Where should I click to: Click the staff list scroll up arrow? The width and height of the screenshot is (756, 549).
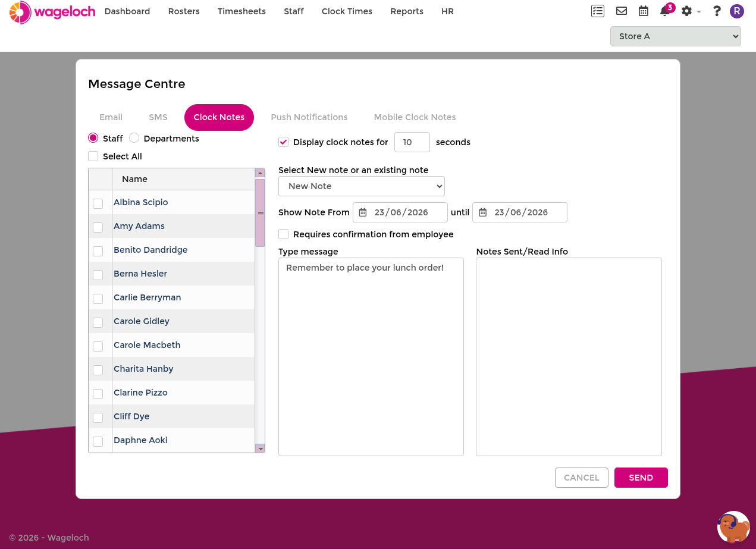(x=260, y=173)
